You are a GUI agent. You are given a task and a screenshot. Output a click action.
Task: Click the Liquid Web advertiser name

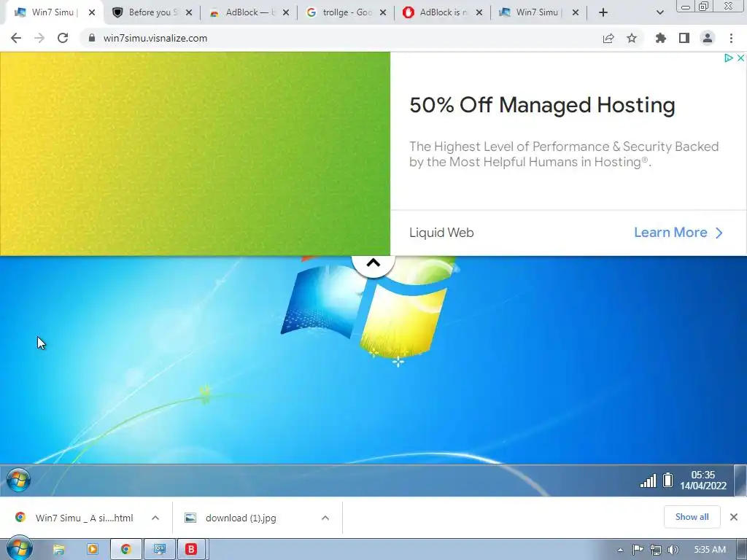441,233
